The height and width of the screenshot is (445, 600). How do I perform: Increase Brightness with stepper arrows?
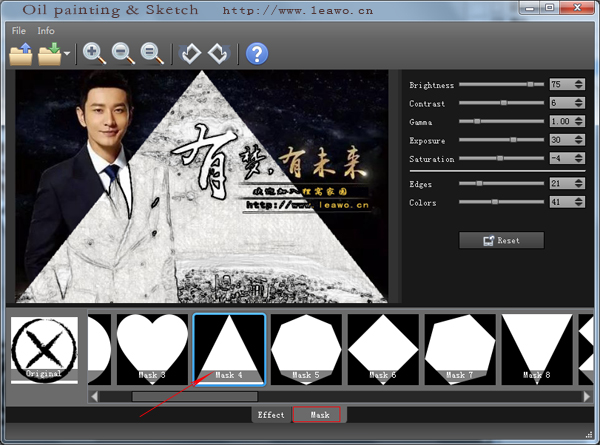pyautogui.click(x=579, y=84)
